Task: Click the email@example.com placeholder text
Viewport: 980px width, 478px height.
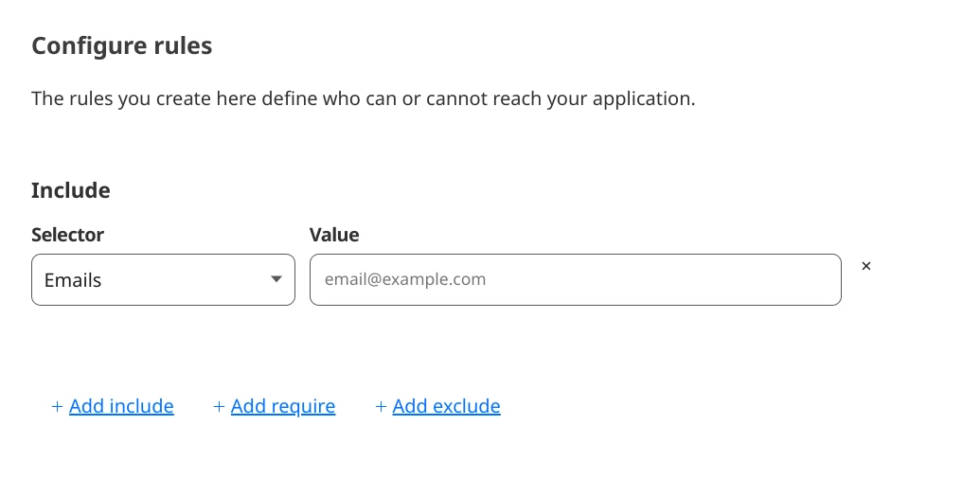Action: pos(405,280)
